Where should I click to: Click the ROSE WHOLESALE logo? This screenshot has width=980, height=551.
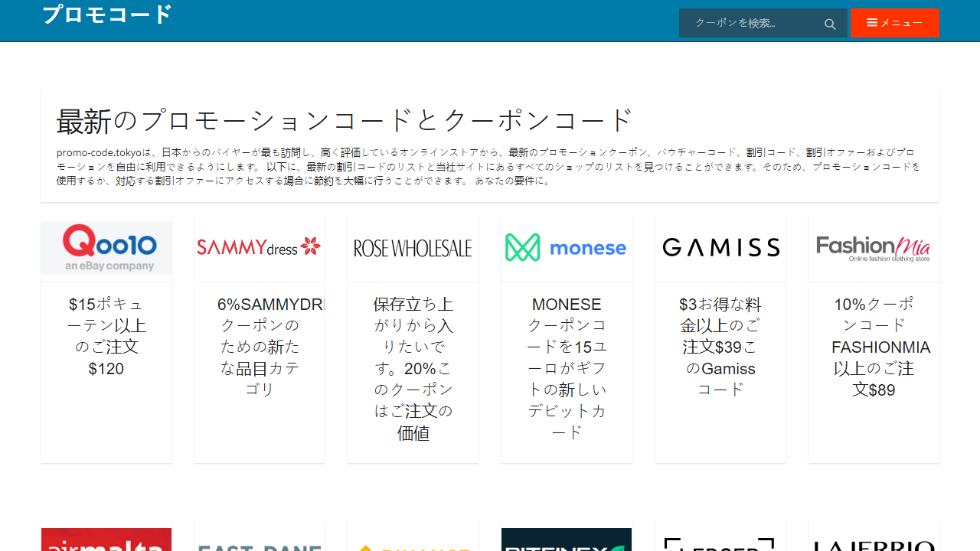tap(413, 246)
